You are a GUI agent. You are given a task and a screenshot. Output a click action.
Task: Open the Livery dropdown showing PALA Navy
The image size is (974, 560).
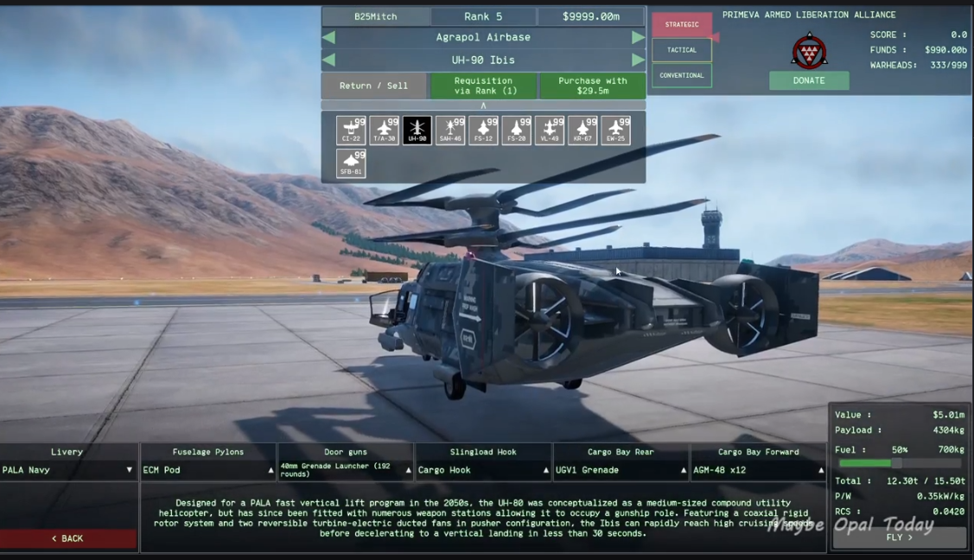[x=67, y=470]
